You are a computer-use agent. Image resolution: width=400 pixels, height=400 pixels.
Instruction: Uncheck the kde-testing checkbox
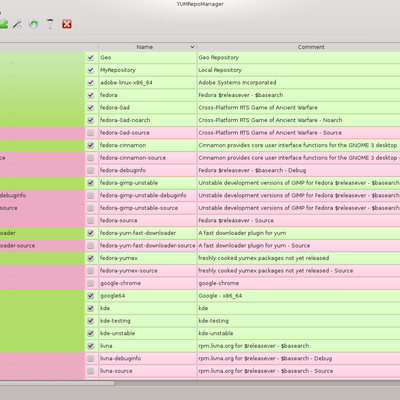pyautogui.click(x=90, y=321)
